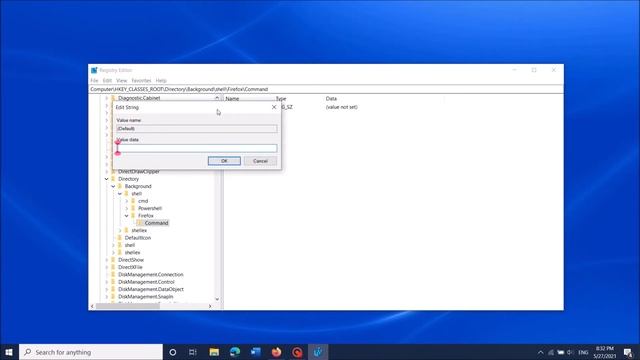Open Cortana from the taskbar
This screenshot has width=640, height=360.
173,352
